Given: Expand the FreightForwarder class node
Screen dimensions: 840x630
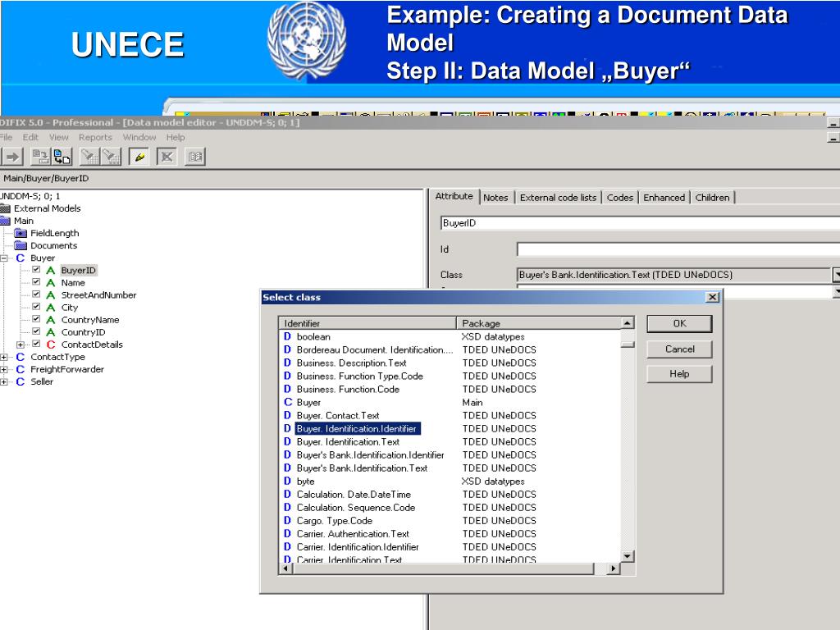Looking at the screenshot, I should click(4, 369).
